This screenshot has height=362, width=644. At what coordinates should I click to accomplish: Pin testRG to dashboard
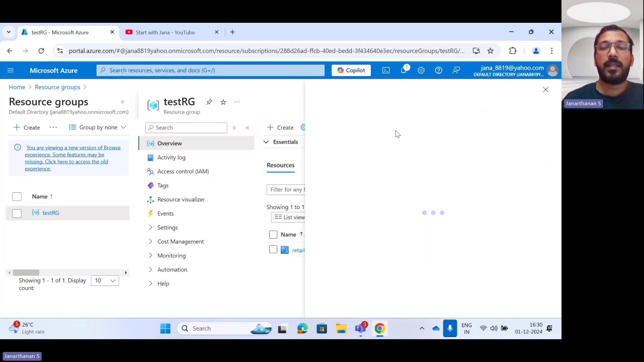(209, 102)
